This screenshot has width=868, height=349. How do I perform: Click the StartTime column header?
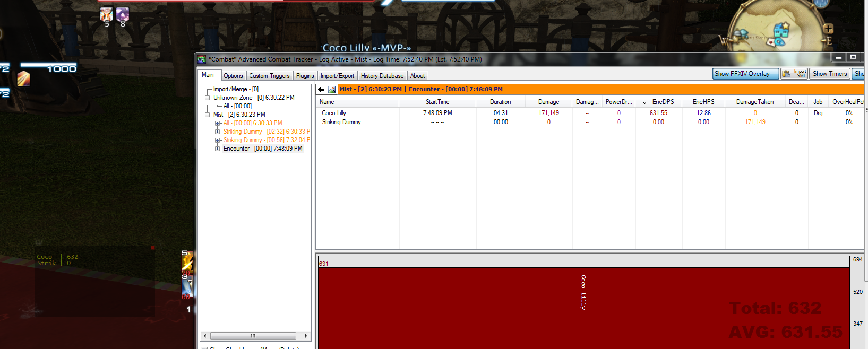point(437,102)
